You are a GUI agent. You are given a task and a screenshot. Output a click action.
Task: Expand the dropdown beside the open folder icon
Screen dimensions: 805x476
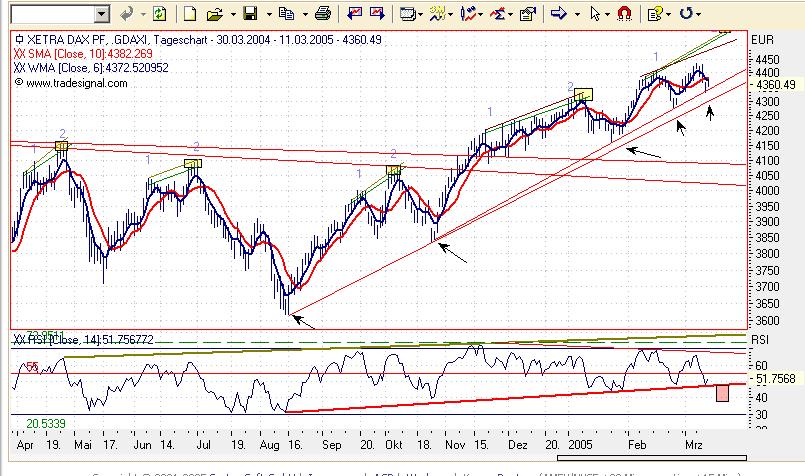tap(233, 14)
